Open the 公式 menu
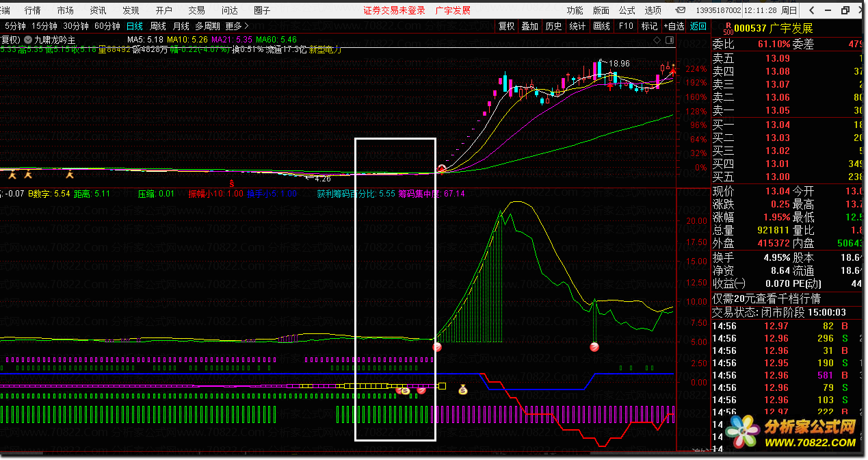The image size is (868, 460). pyautogui.click(x=627, y=10)
